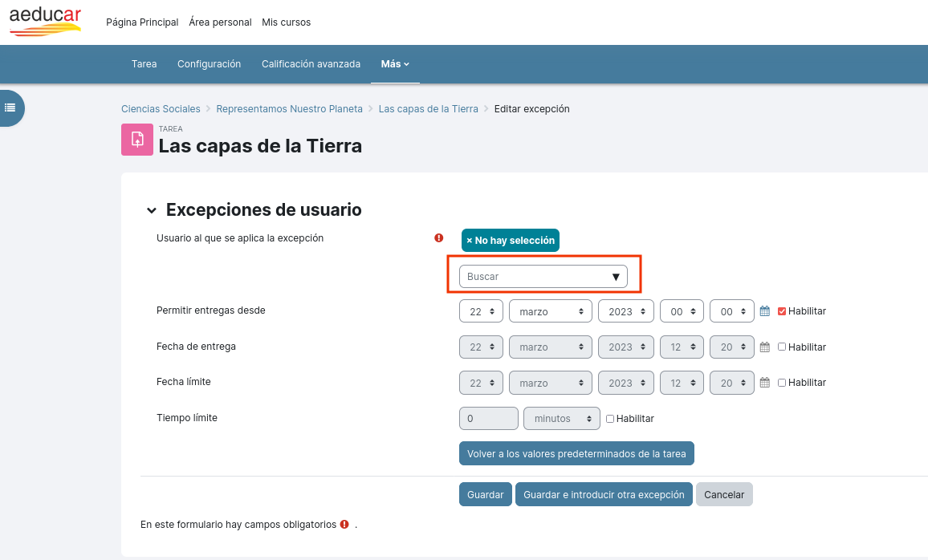Pick hour for Permitir entregas desde
The height and width of the screenshot is (560, 928).
[682, 311]
